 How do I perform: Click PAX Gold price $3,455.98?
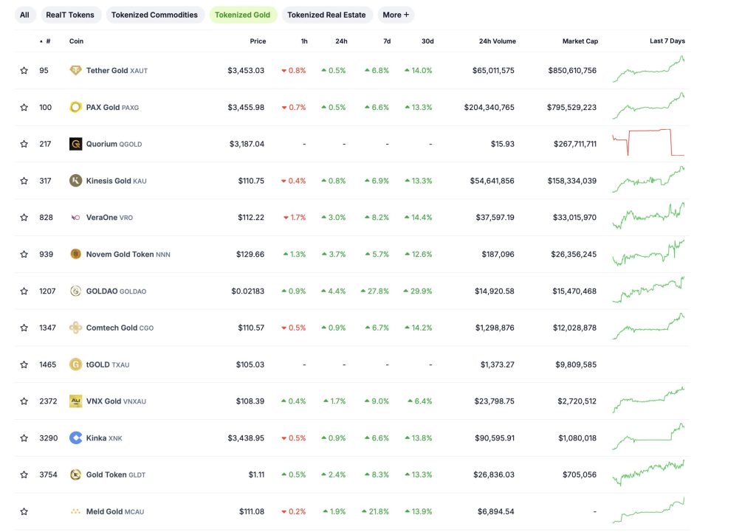(x=246, y=107)
